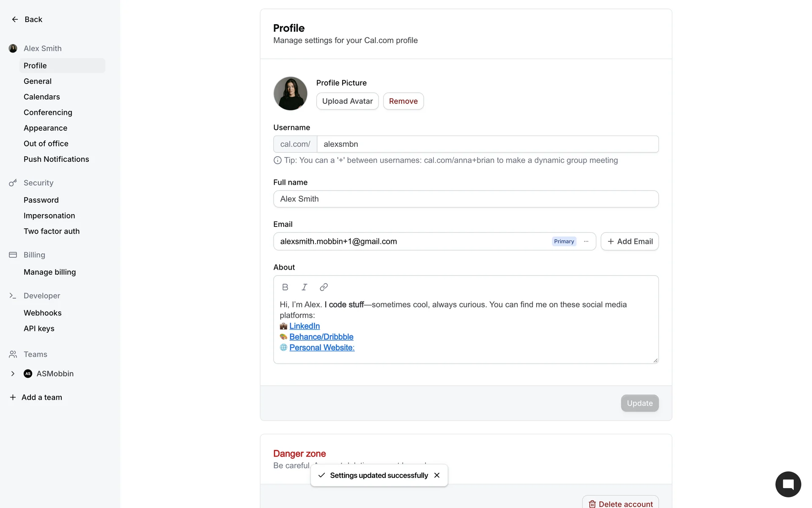The image size is (812, 508).
Task: Click in the username input field
Action: 487,144
